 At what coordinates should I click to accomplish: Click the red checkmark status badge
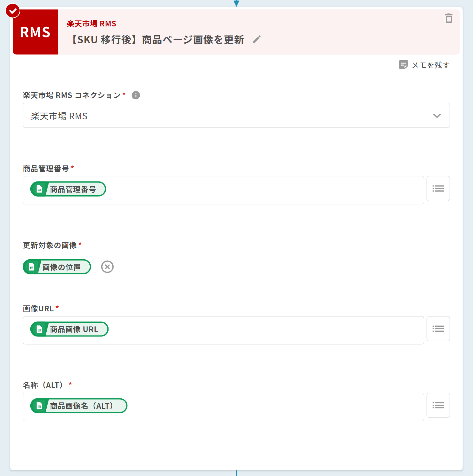pos(13,11)
